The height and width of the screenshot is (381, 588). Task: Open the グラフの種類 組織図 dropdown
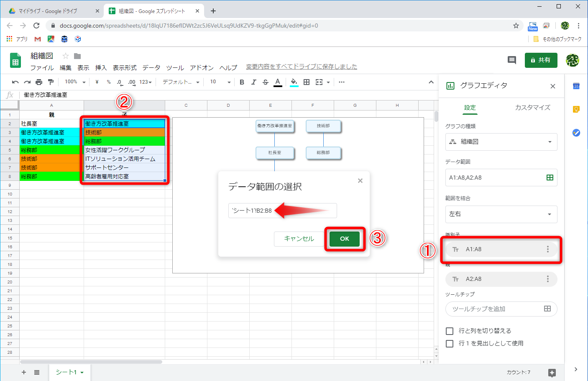pyautogui.click(x=501, y=142)
